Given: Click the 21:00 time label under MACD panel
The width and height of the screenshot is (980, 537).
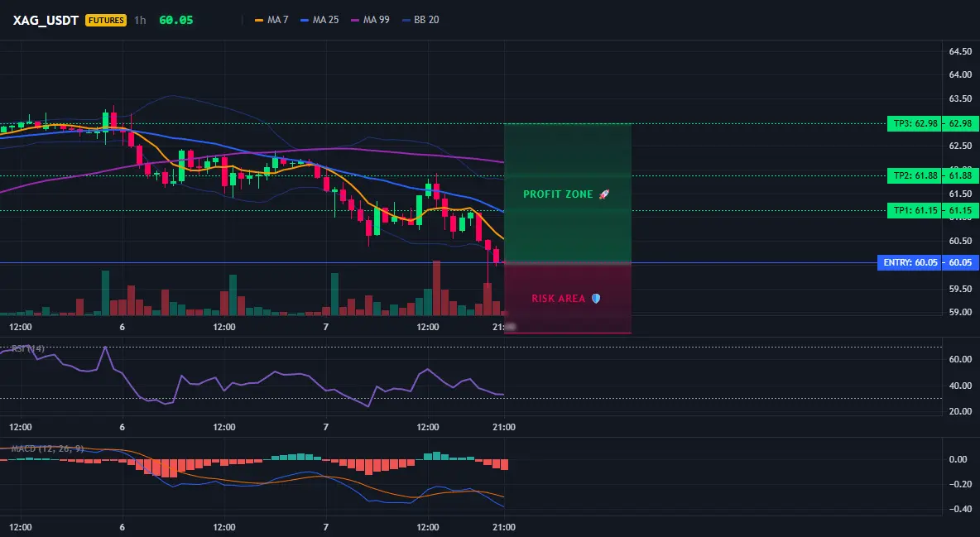Looking at the screenshot, I should (x=504, y=527).
